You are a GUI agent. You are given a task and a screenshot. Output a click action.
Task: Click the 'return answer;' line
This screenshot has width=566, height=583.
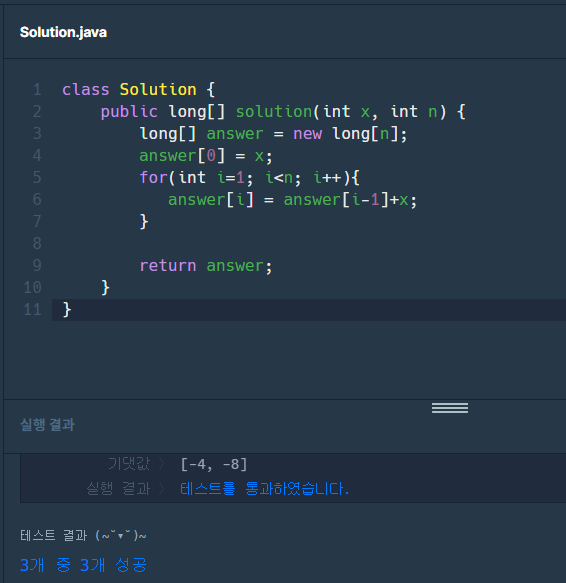206,266
